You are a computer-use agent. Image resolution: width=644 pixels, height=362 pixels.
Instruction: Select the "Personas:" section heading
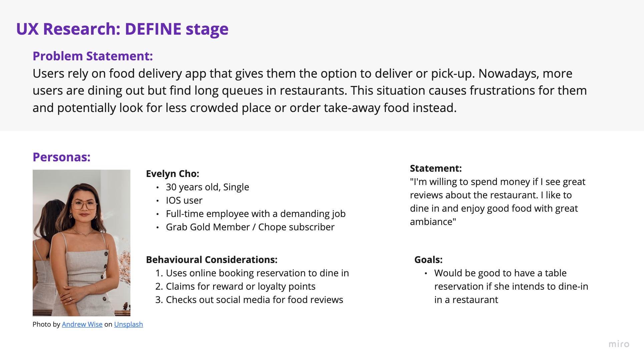pyautogui.click(x=62, y=157)
